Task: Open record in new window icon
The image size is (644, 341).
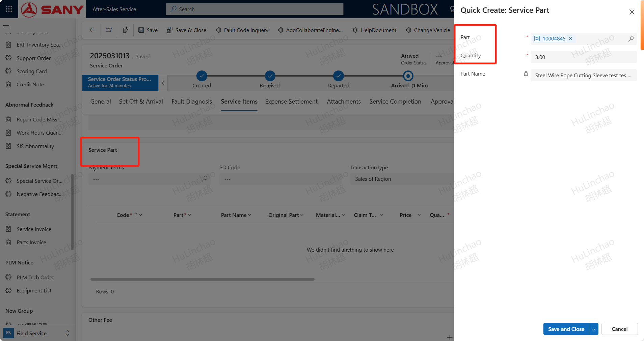Action: [109, 30]
